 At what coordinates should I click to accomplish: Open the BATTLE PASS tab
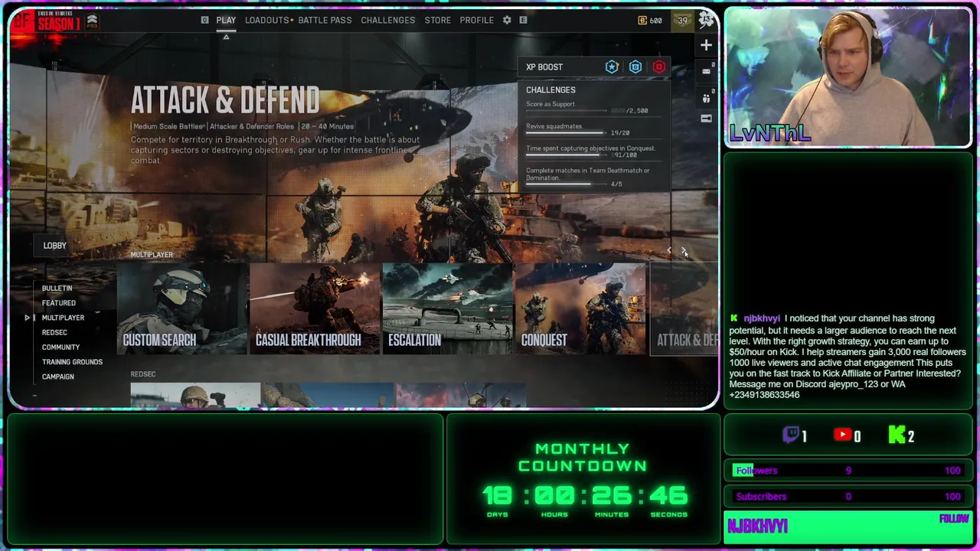(x=325, y=20)
